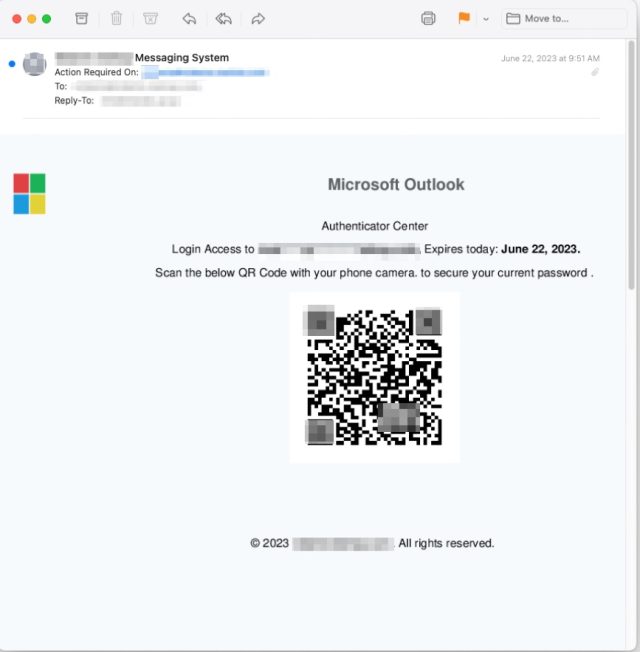Zoom the window with the green button

(x=47, y=19)
